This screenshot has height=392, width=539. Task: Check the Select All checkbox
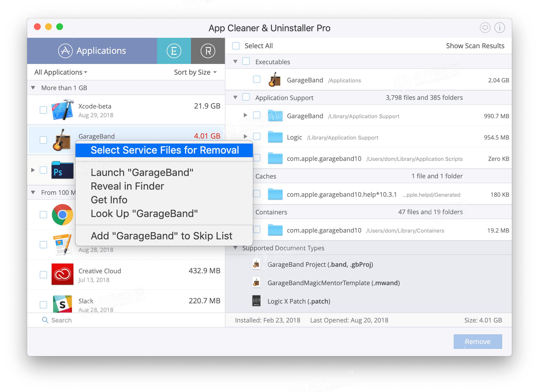[235, 46]
